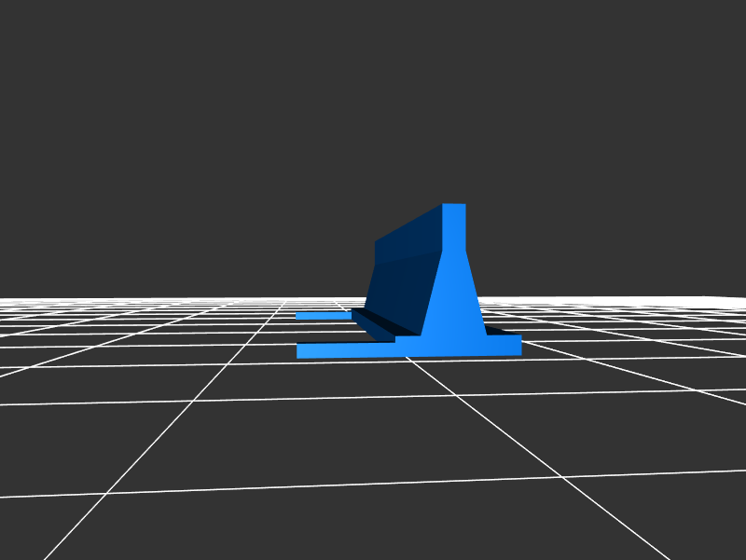Click the dark shadow on base plate's right side
The image size is (746, 560).
[499, 330]
